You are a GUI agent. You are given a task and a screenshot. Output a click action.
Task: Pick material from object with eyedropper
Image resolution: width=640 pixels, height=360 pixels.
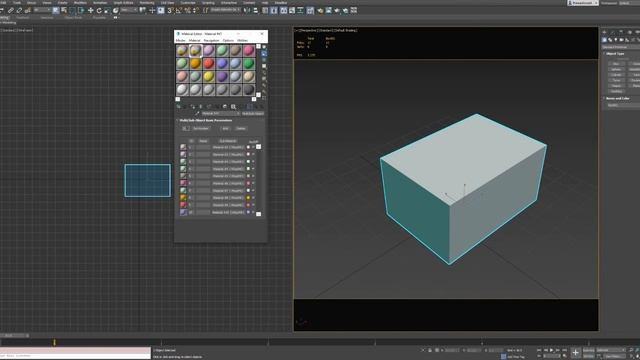(x=198, y=113)
